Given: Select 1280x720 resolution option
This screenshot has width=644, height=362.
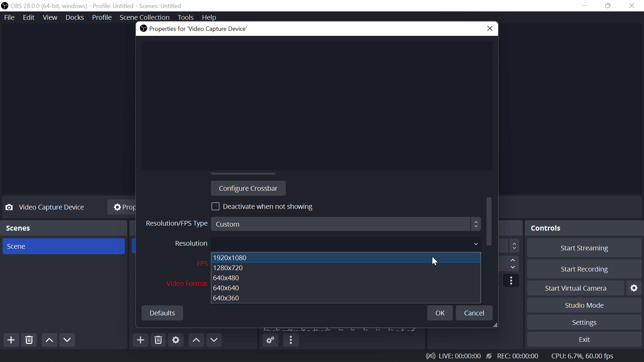Looking at the screenshot, I should coord(228,267).
